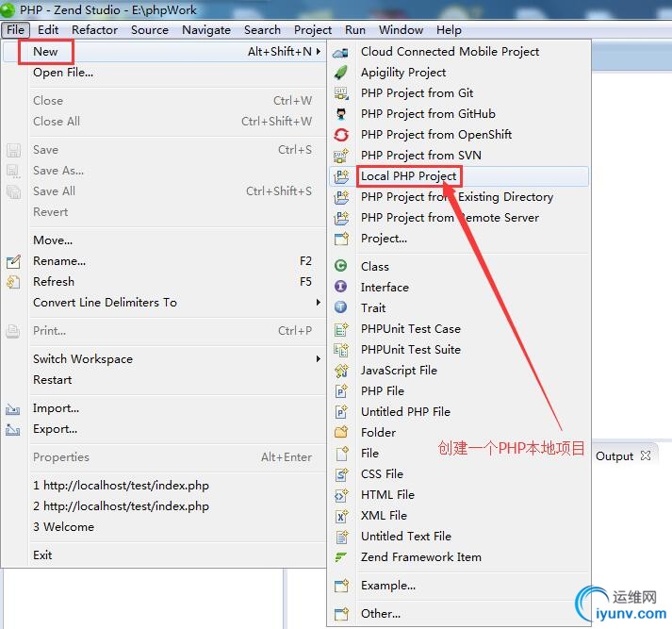
Task: Click the Existing Directory project icon
Action: 341,197
